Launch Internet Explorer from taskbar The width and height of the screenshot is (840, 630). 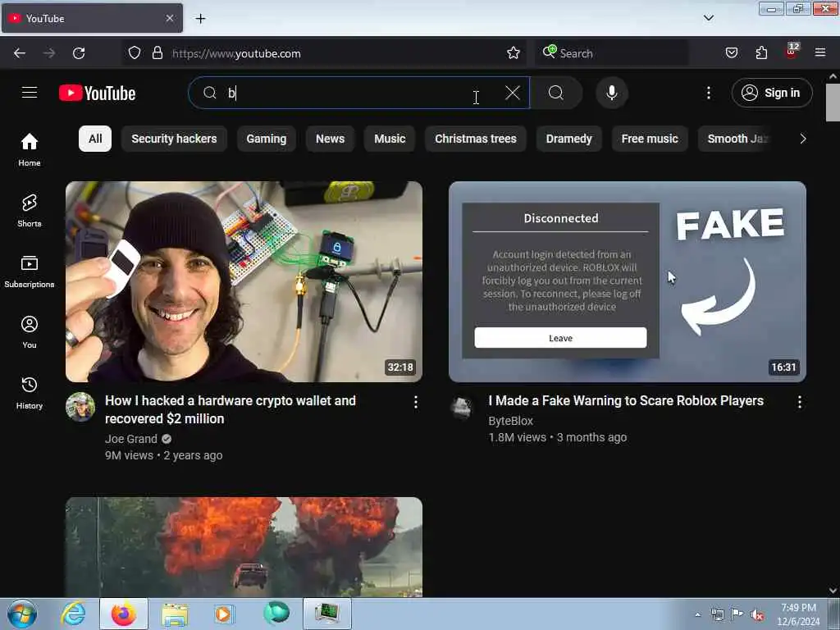click(x=73, y=614)
